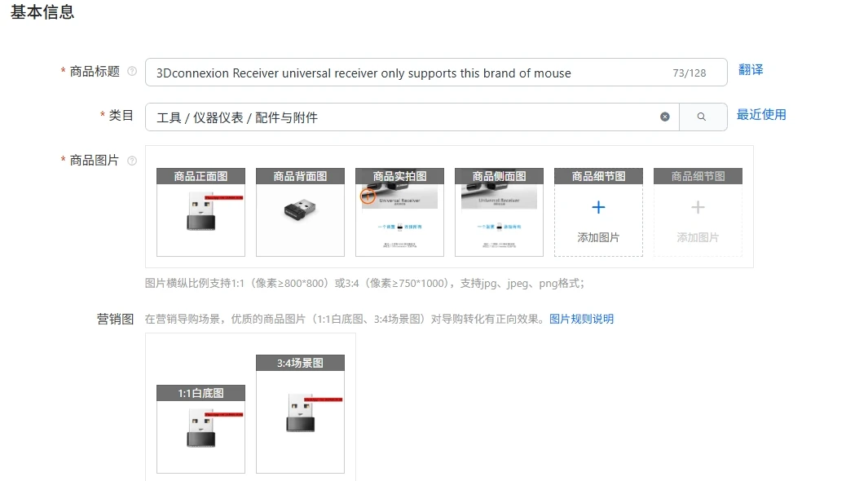Image resolution: width=868 pixels, height=481 pixels.
Task: Open help icon next to 商品图片
Action: [x=132, y=161]
